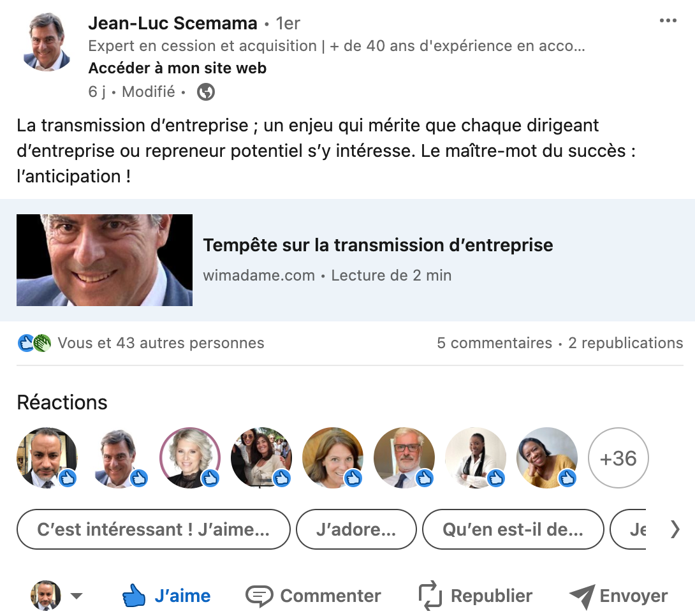
Task: Choose the "J'adore..." suggested reply
Action: (356, 529)
